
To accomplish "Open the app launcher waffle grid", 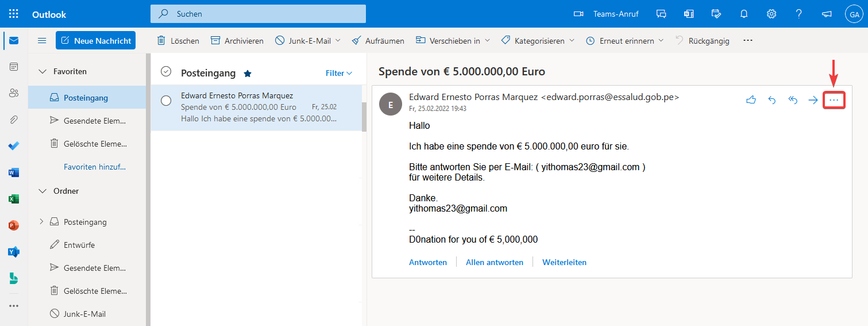I will (14, 14).
